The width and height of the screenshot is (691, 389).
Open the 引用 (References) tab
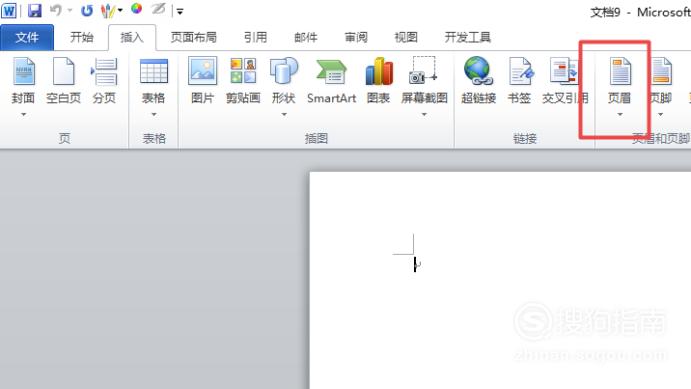(x=256, y=37)
